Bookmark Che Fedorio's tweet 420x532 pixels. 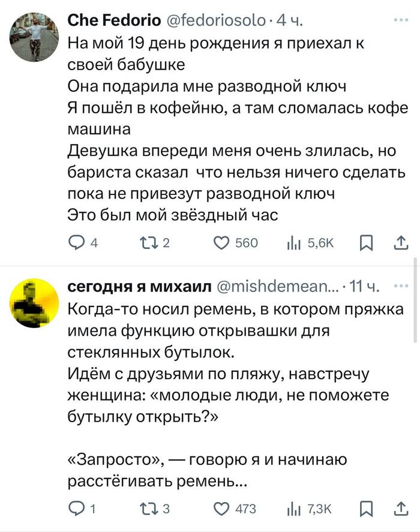tap(364, 242)
